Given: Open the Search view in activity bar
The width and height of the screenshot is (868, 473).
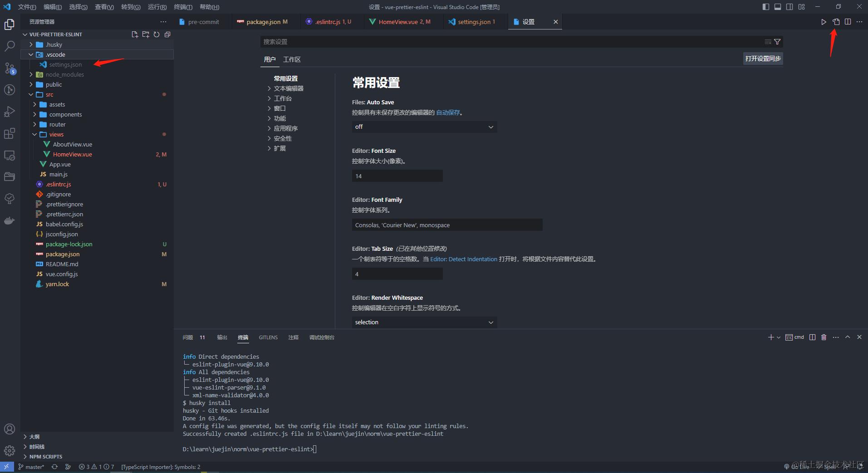Looking at the screenshot, I should (x=10, y=46).
